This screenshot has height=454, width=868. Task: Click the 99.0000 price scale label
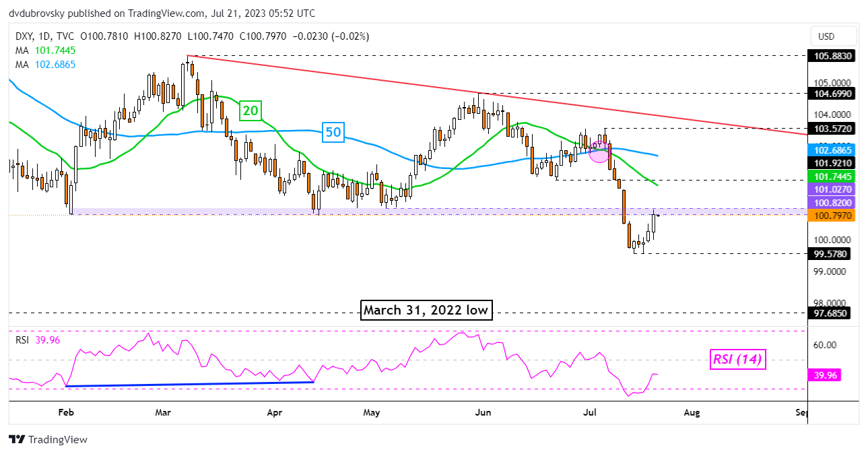click(x=828, y=271)
